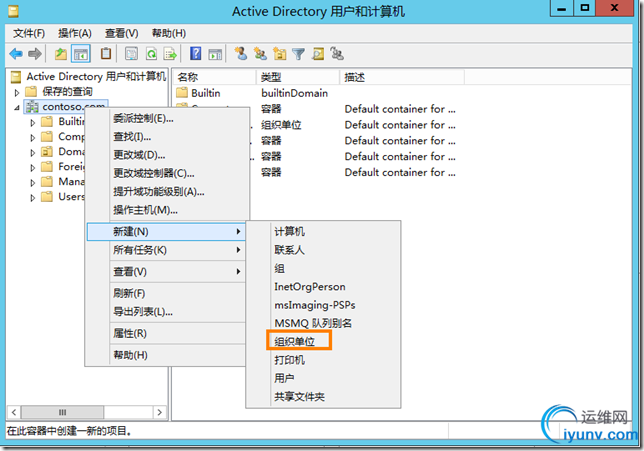
Task: Click the Active Directory root icon in tree
Action: click(x=16, y=76)
